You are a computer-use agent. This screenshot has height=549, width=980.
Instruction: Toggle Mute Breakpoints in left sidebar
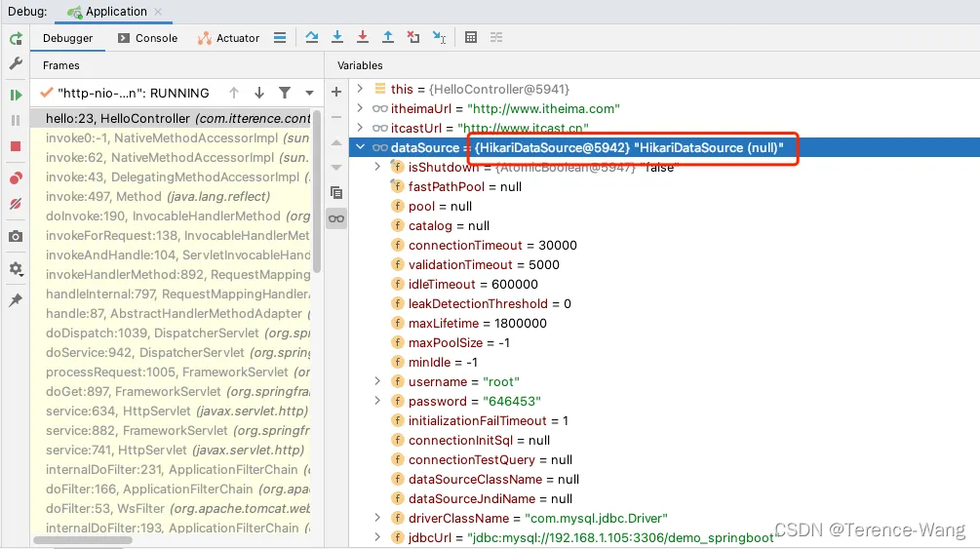16,204
